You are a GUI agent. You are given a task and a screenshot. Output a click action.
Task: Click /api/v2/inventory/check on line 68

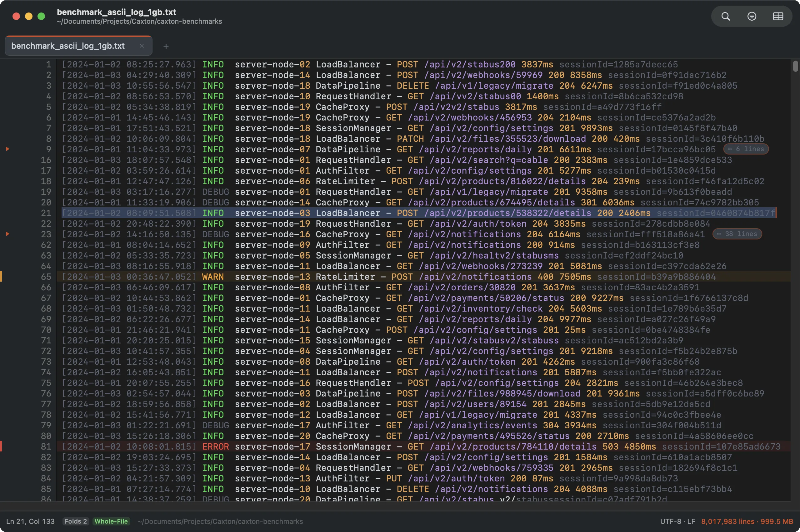click(x=481, y=308)
